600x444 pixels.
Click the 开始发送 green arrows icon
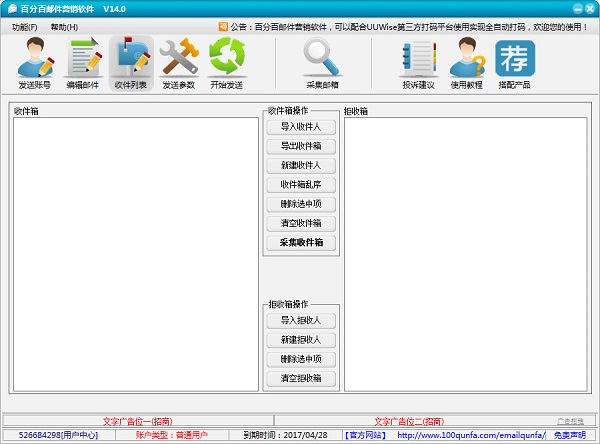227,63
